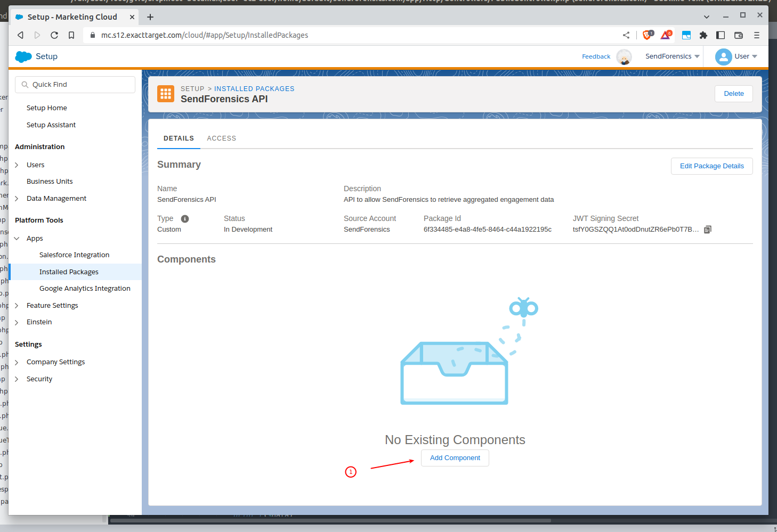This screenshot has width=777, height=532.
Task: Open Business Units in sidebar
Action: [x=50, y=182]
